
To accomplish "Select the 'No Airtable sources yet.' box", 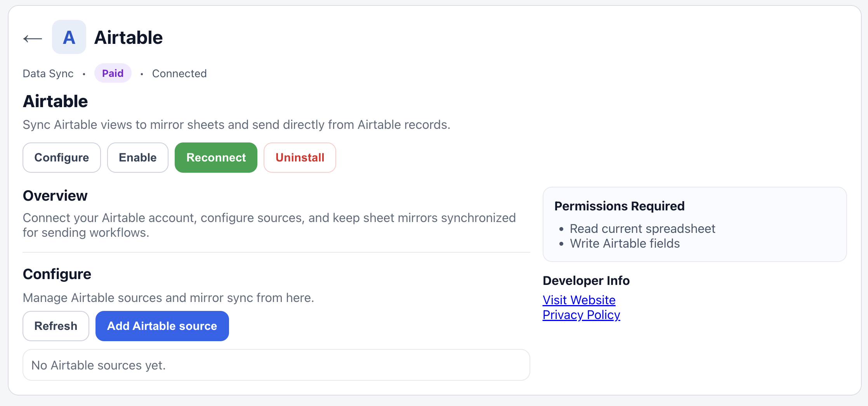I will click(276, 365).
